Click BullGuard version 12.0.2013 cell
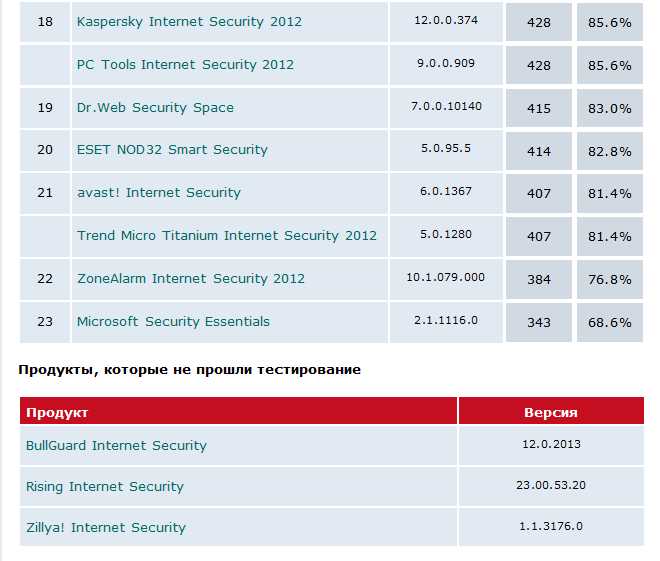Image resolution: width=660 pixels, height=561 pixels. point(550,445)
